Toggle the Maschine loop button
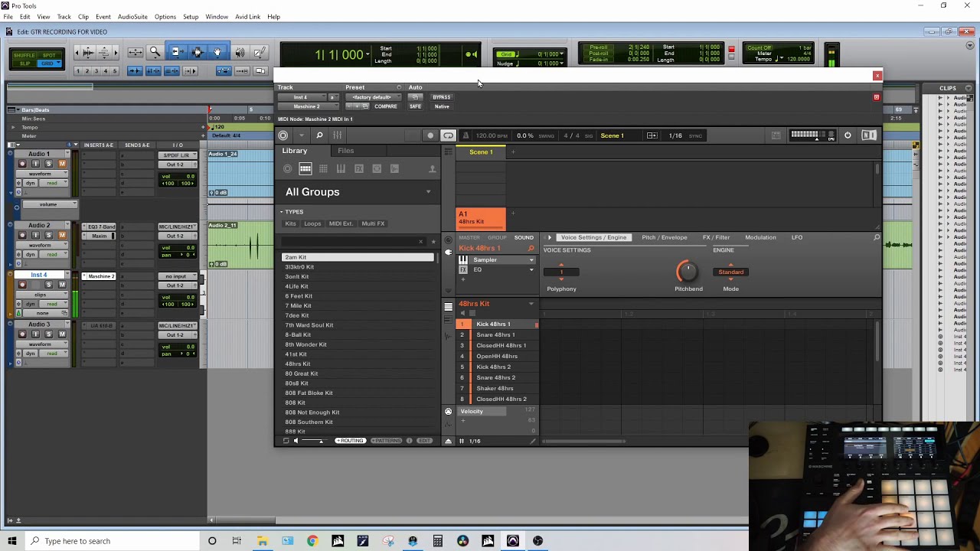 coord(448,135)
